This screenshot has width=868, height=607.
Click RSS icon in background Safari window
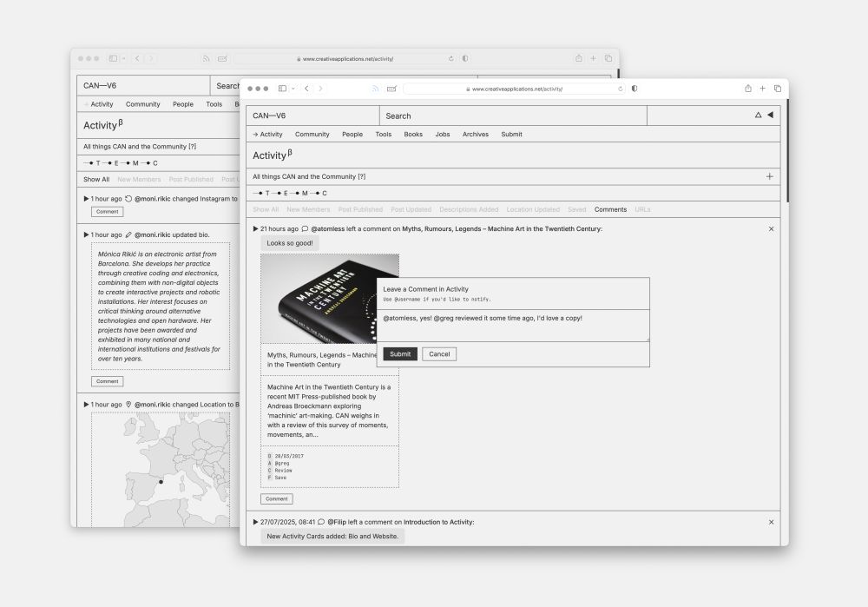[x=206, y=58]
